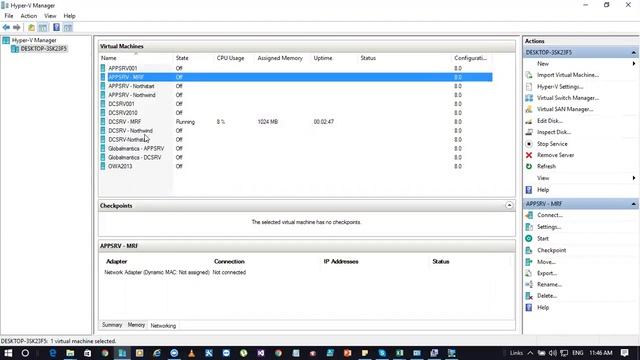Image resolution: width=640 pixels, height=360 pixels.
Task: Select the OWA2013 virtual machine
Action: click(120, 167)
